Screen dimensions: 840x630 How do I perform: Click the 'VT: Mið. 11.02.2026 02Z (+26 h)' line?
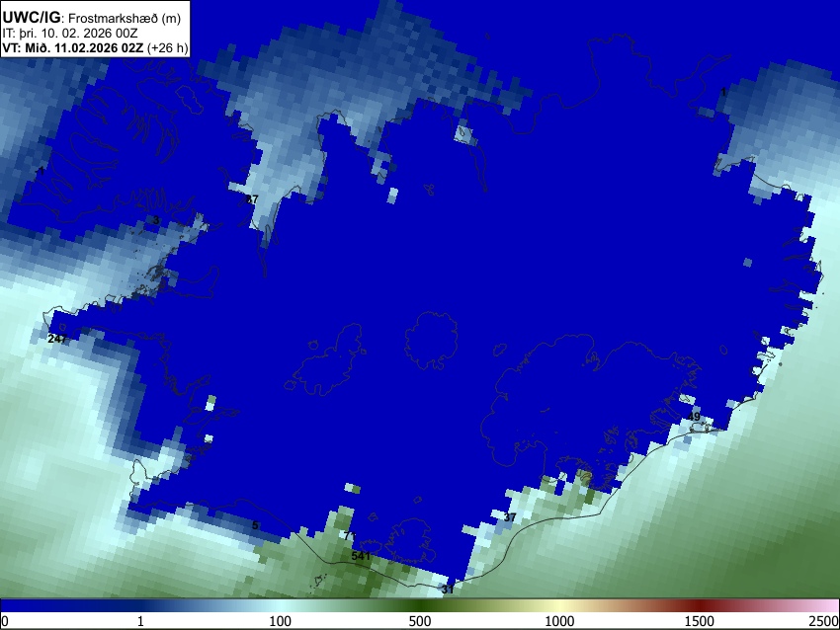coord(95,47)
